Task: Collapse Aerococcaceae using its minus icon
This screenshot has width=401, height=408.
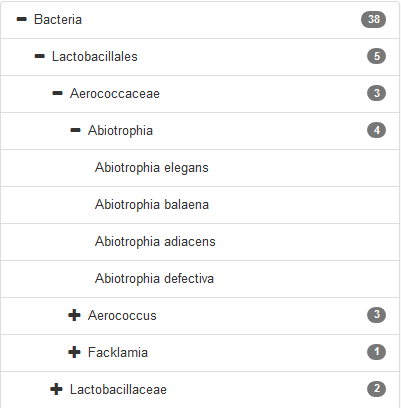Action: (58, 94)
